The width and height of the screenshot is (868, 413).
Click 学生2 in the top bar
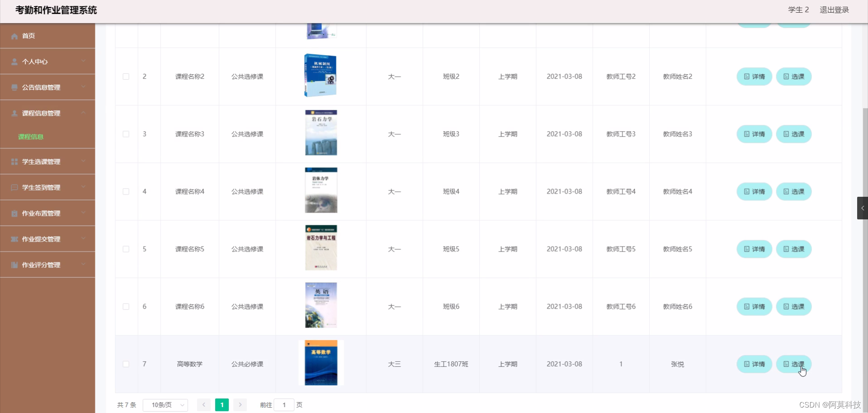pyautogui.click(x=798, y=9)
